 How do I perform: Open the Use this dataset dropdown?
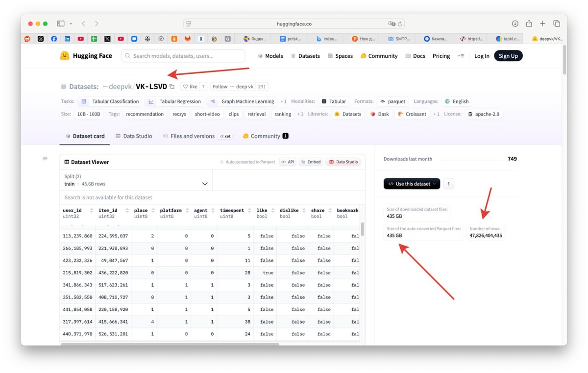click(x=412, y=184)
